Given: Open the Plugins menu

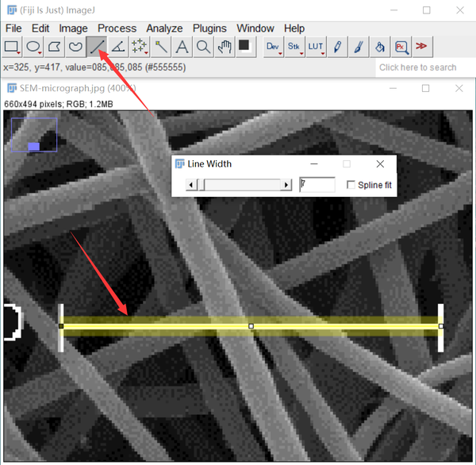Looking at the screenshot, I should [209, 29].
